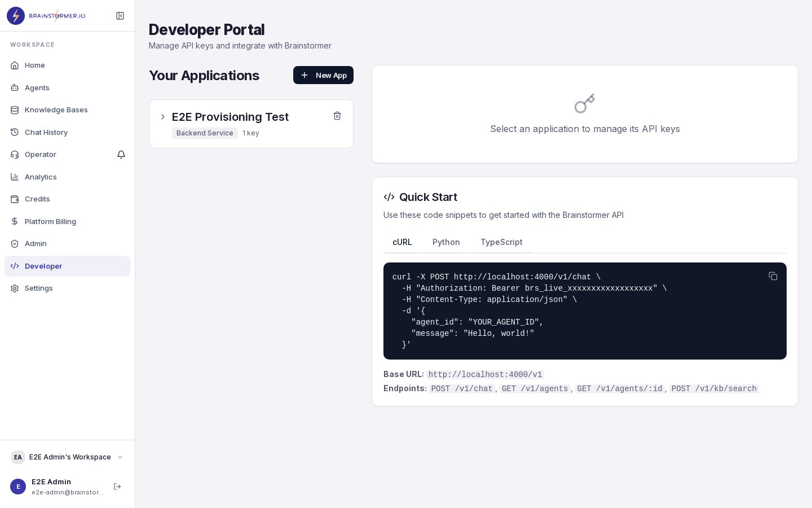Log out using the sign-out icon
This screenshot has height=508, width=812.
pyautogui.click(x=117, y=487)
